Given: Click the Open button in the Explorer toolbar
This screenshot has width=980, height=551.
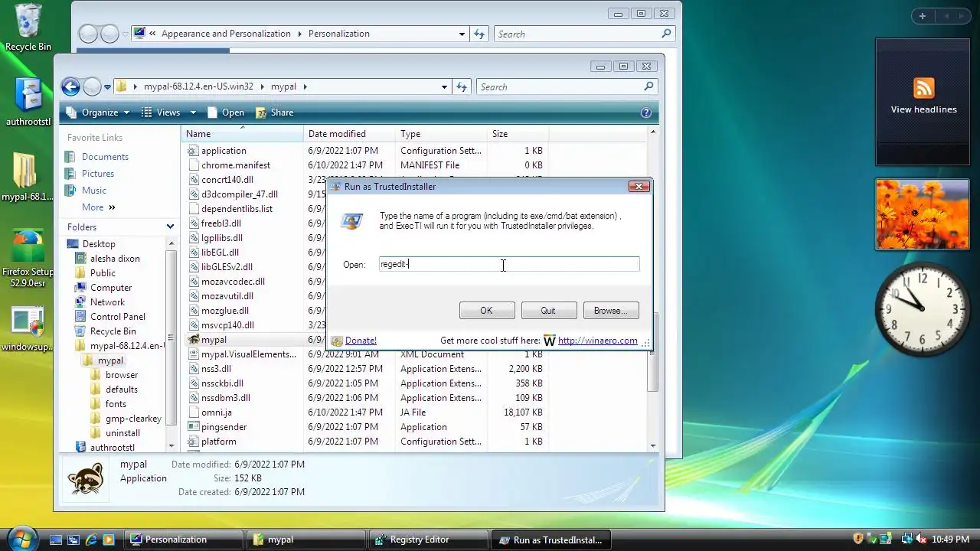Looking at the screenshot, I should click(225, 112).
